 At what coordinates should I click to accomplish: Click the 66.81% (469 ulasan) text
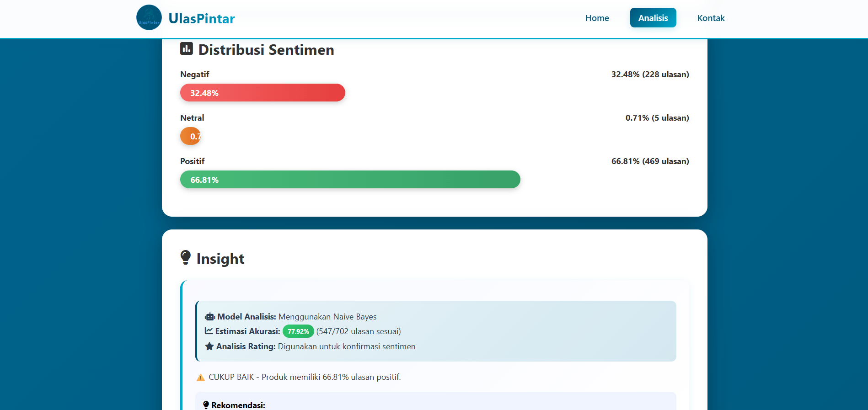pos(650,161)
